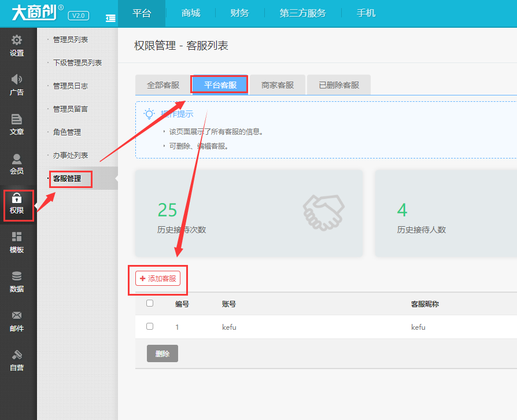This screenshot has width=517, height=420.
Task: Check the checkbox for kefu row
Action: pyautogui.click(x=150, y=326)
